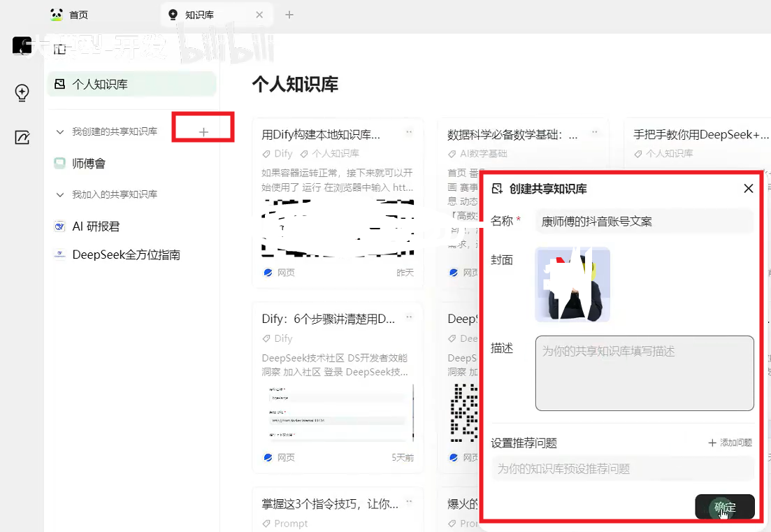Click the AI 研报君 avatar icon

[x=59, y=227]
